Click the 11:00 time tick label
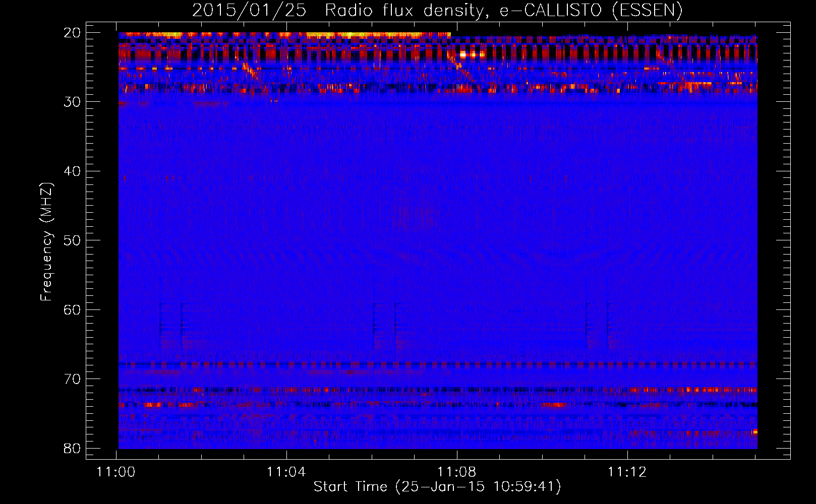 pos(116,472)
